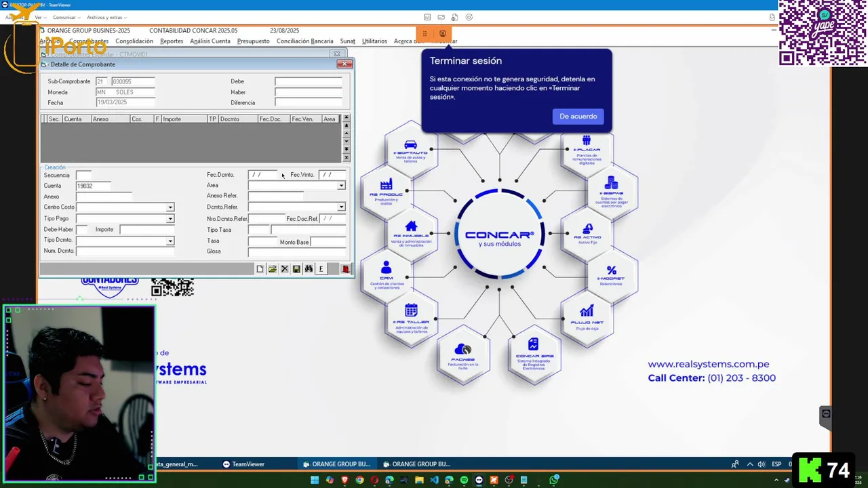The width and height of the screenshot is (868, 488).
Task: Click the Secuencia input field
Action: click(83, 175)
